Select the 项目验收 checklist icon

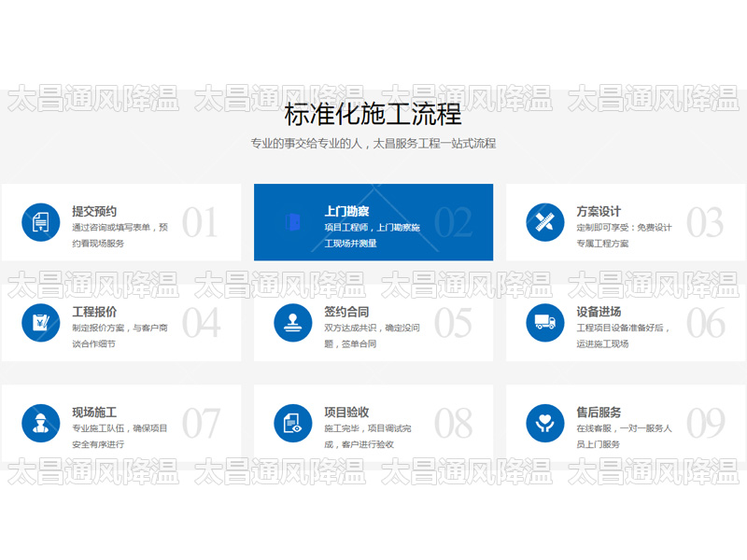coord(291,422)
